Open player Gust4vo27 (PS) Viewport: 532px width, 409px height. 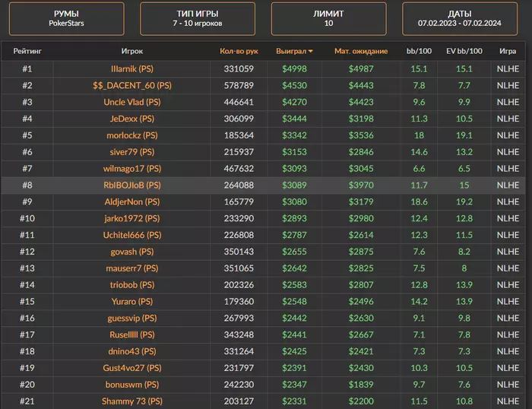[x=132, y=368]
